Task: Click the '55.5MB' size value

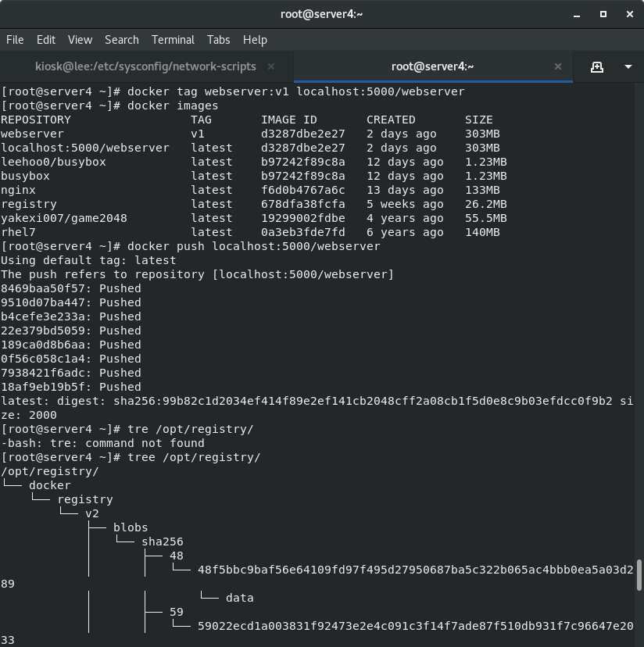Action: point(486,218)
